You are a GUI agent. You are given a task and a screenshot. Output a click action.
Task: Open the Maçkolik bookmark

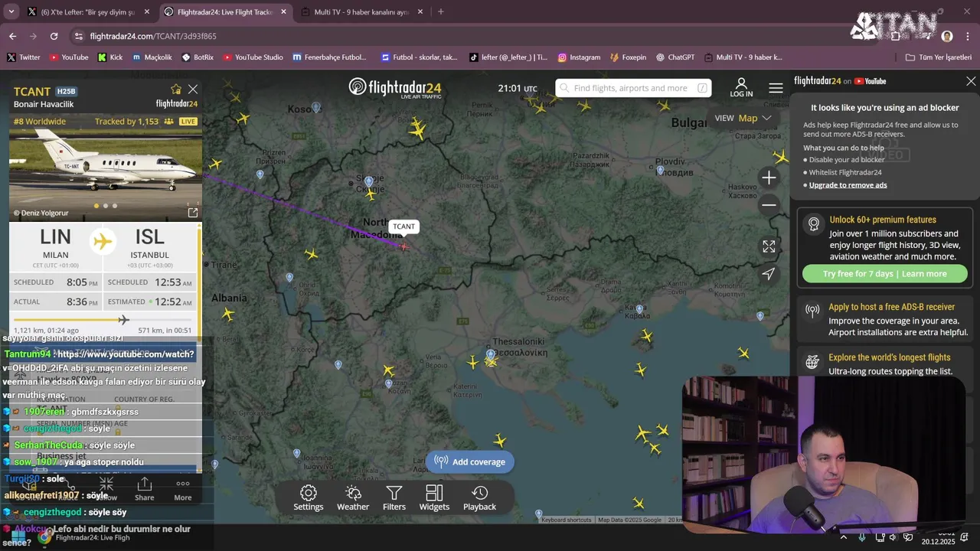click(x=152, y=57)
